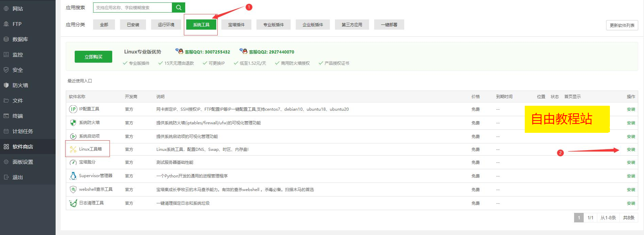
Task: Click the 系统启动项 play icon
Action: [73, 136]
